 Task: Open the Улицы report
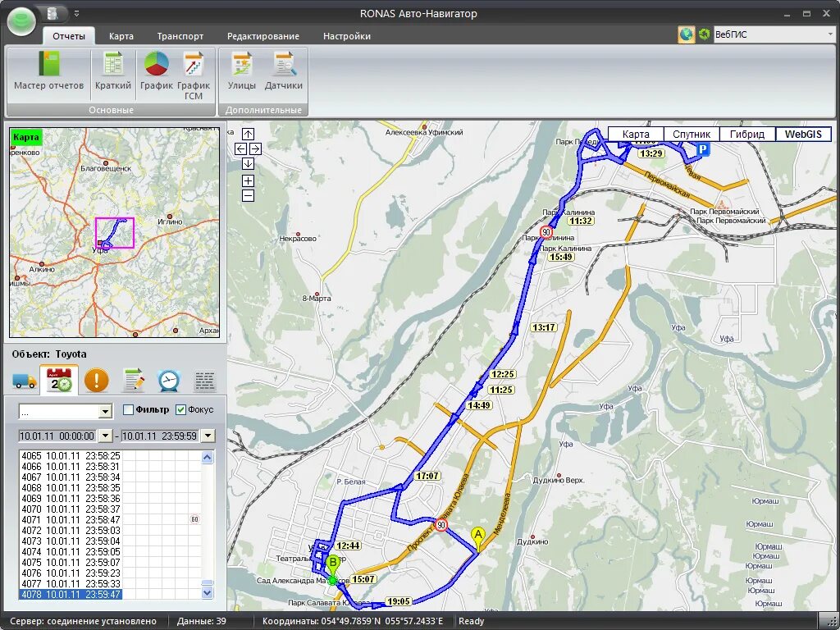coord(242,71)
